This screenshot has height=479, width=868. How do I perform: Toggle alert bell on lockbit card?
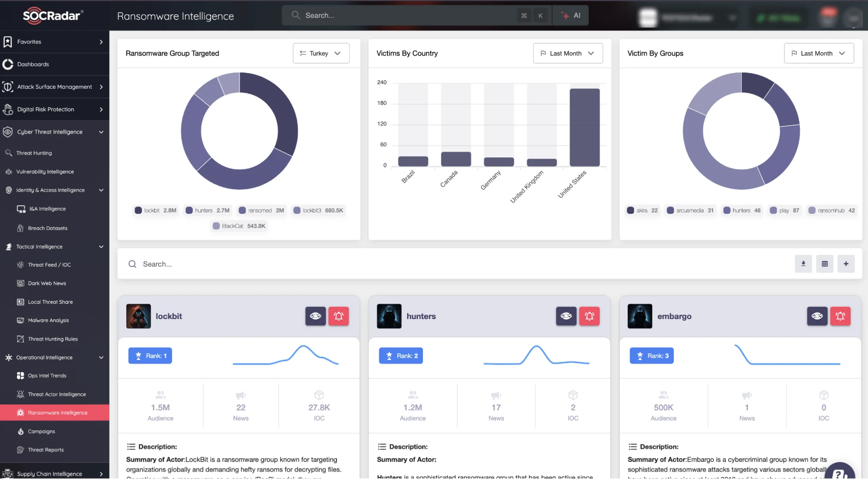[x=340, y=316]
